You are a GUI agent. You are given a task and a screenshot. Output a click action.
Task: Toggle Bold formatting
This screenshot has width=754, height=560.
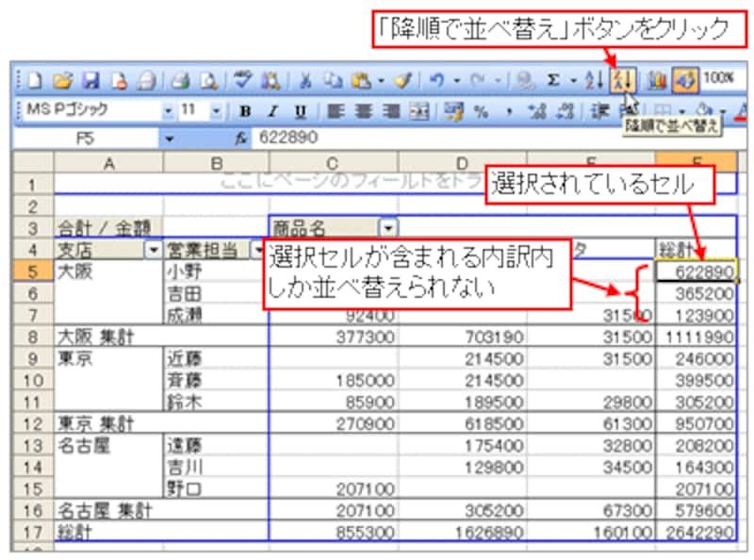245,111
